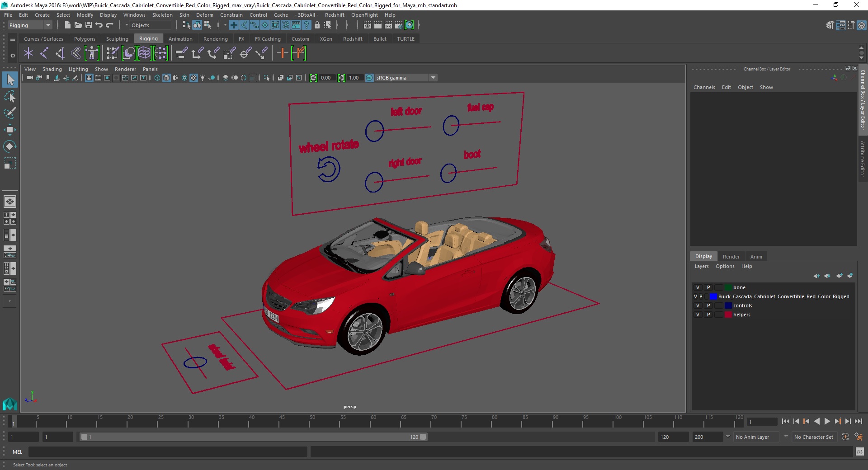Viewport: 868px width, 470px height.
Task: Click the Parent constraint shelf icon
Action: click(181, 53)
